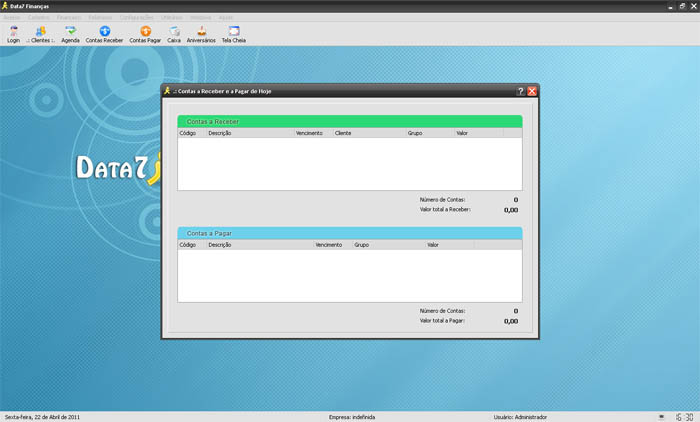Click the Data7 Finanças title bar icon
This screenshot has height=422, width=700.
point(4,6)
